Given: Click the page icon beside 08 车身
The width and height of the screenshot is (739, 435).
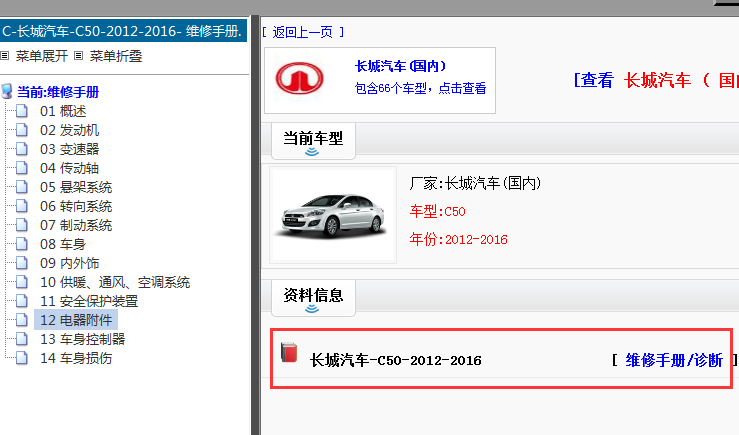Looking at the screenshot, I should tap(22, 244).
